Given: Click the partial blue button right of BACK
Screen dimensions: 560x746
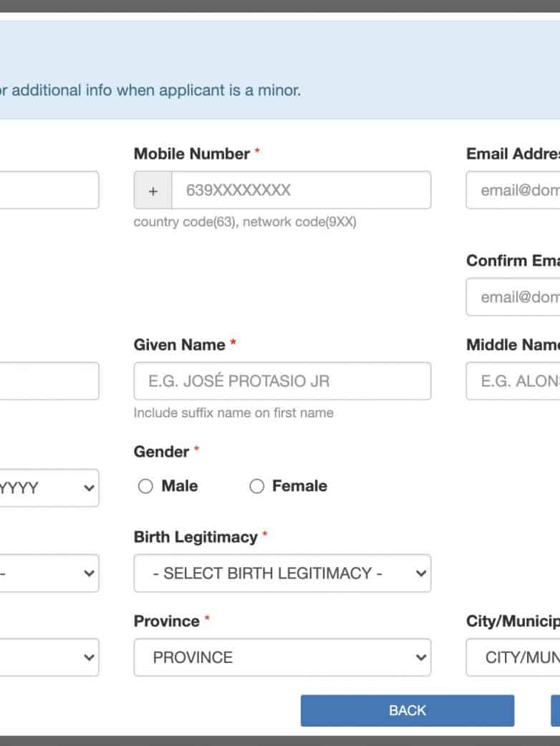Looking at the screenshot, I should (555, 710).
